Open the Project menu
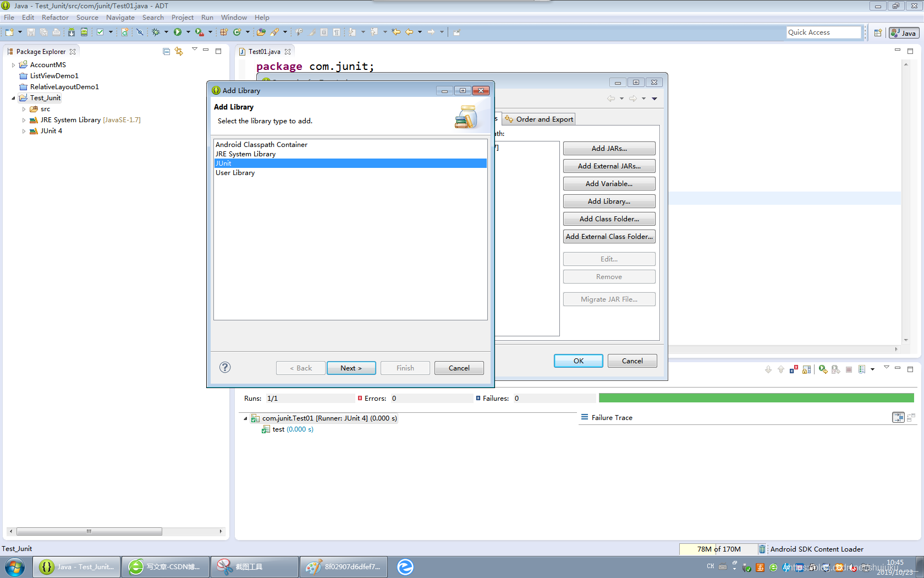The image size is (924, 578). click(x=182, y=18)
